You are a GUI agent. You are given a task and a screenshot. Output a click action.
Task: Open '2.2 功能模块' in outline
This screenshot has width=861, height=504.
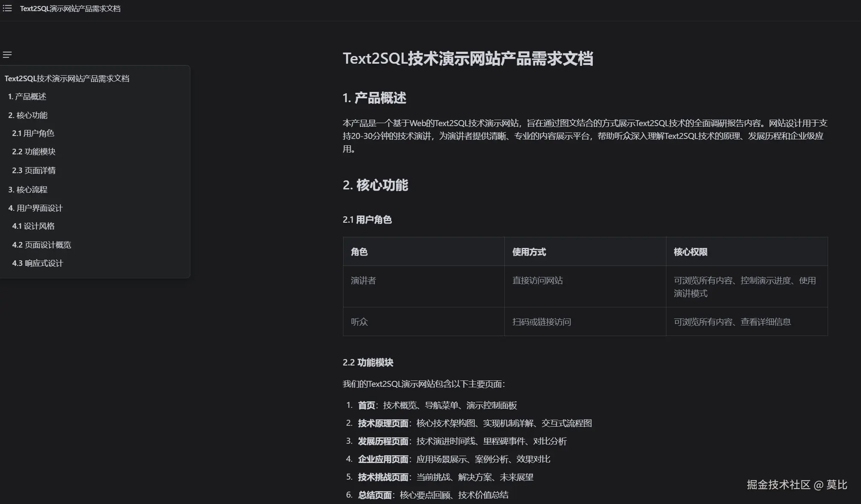point(34,152)
